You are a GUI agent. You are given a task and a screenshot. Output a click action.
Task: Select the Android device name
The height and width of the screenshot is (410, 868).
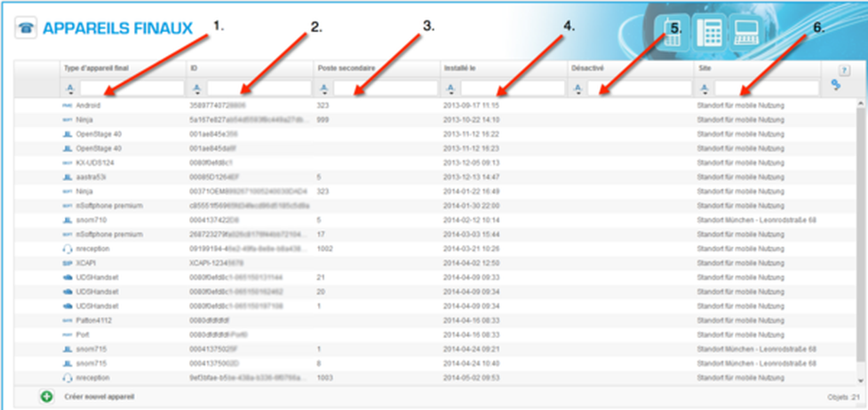pyautogui.click(x=88, y=105)
